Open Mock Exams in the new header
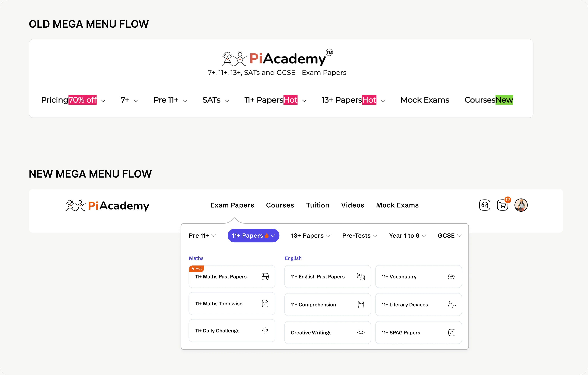The height and width of the screenshot is (375, 588). click(397, 205)
